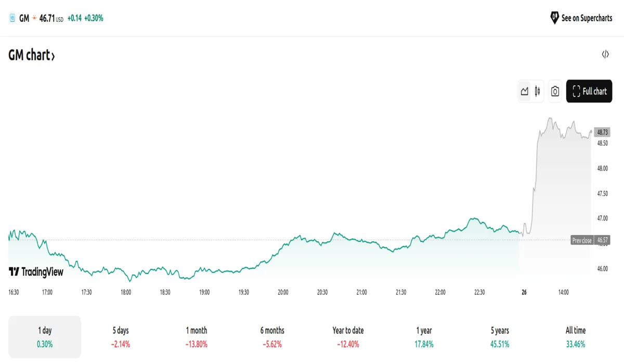Show the 6 months range
The image size is (624, 364).
[272, 336]
